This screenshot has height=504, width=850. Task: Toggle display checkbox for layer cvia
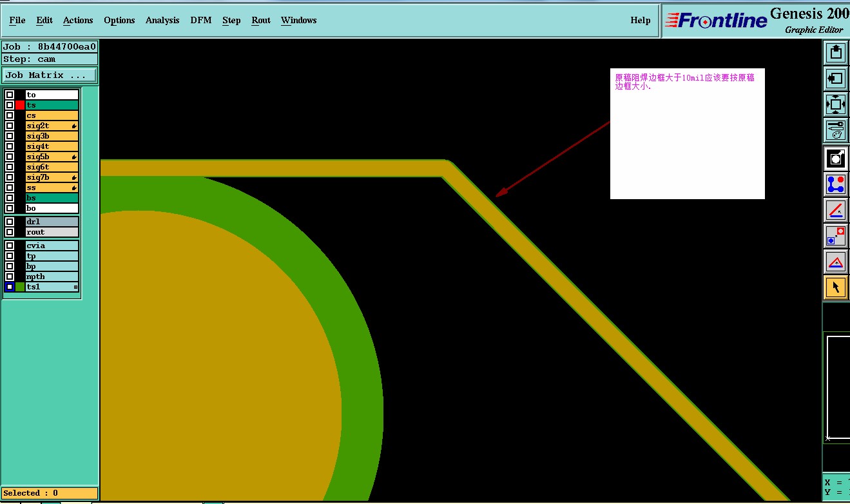pos(10,246)
